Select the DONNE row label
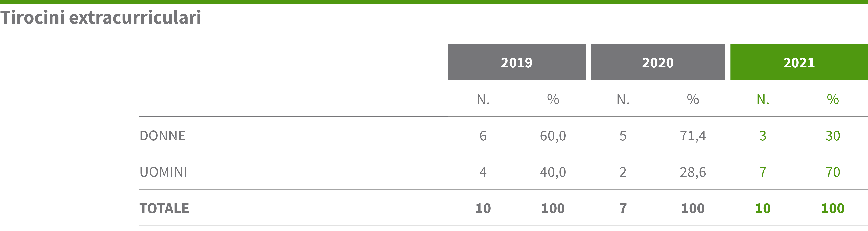Image resolution: width=868 pixels, height=231 pixels. 162,136
